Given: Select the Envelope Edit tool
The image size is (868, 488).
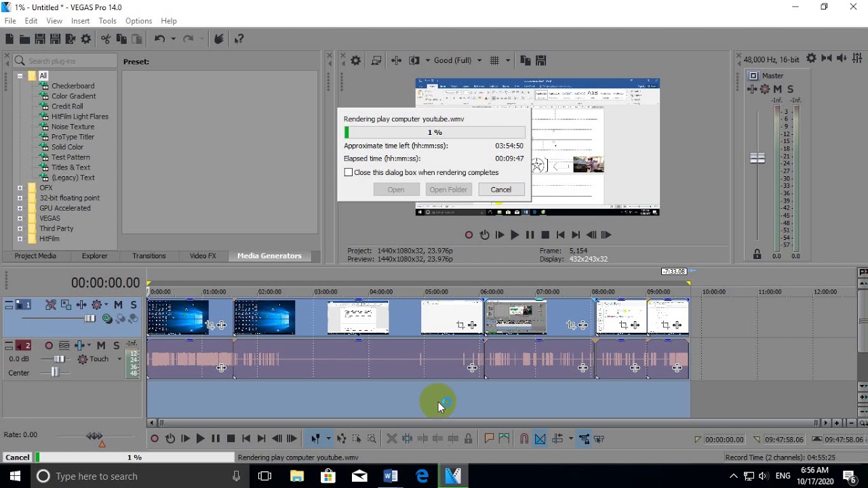Looking at the screenshot, I should tap(341, 439).
